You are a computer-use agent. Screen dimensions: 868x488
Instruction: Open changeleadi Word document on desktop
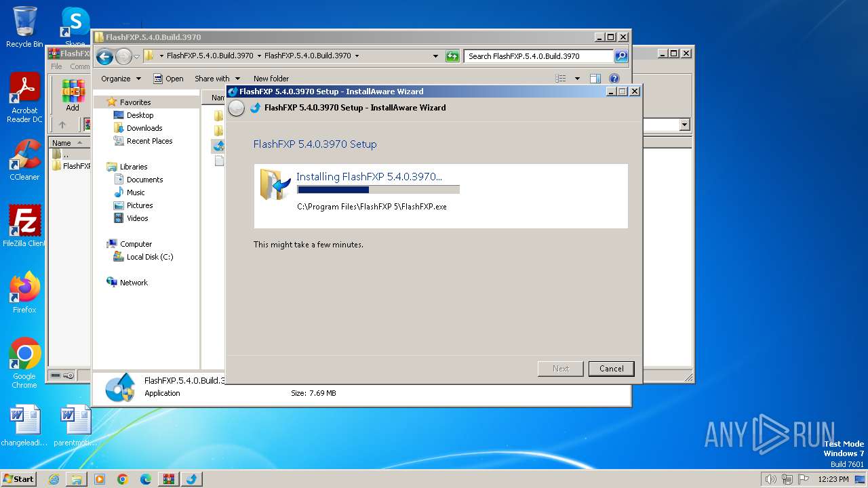[x=24, y=426]
